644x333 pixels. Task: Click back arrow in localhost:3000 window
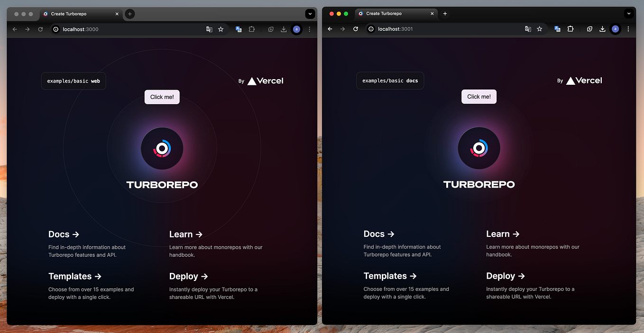click(x=15, y=29)
